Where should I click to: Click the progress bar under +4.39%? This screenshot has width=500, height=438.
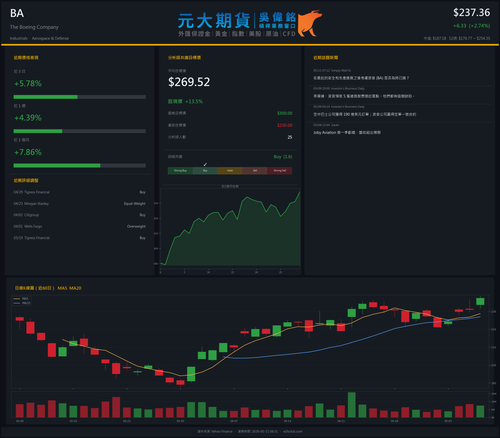[x=80, y=131]
